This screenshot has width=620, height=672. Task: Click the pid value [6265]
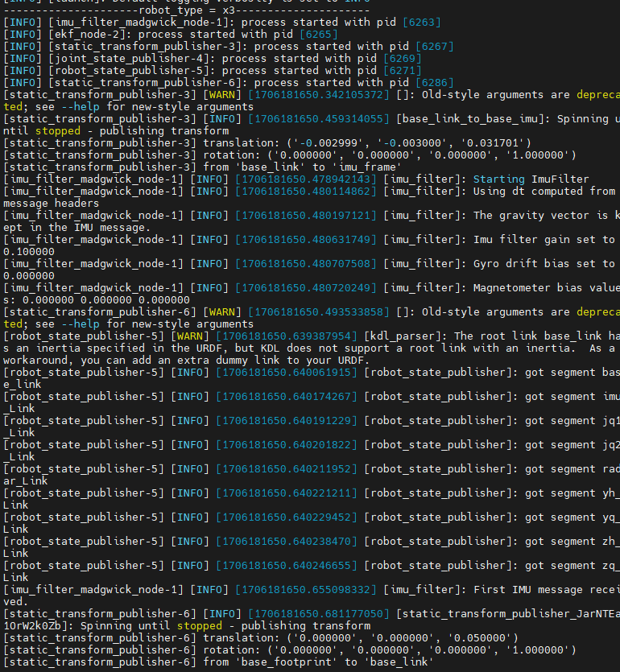tap(319, 35)
